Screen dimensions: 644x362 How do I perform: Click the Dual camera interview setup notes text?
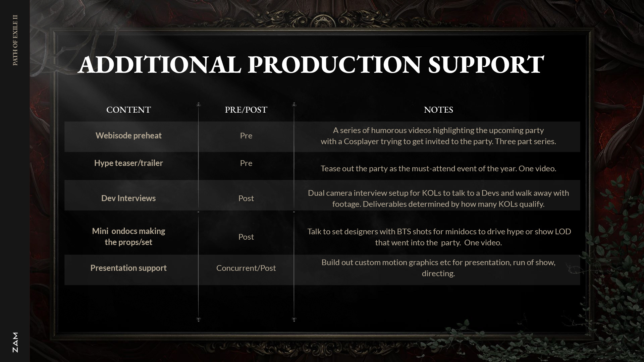[438, 198]
